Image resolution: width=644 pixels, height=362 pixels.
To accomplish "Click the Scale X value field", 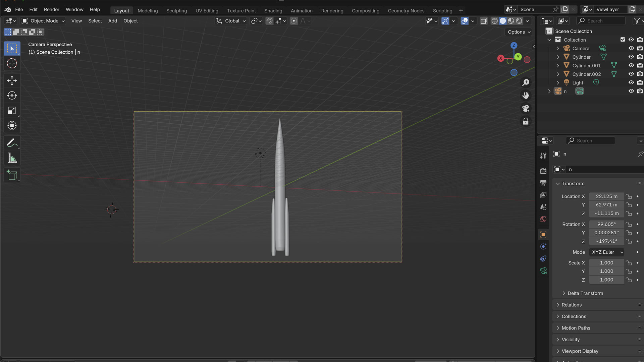I will coord(606,263).
